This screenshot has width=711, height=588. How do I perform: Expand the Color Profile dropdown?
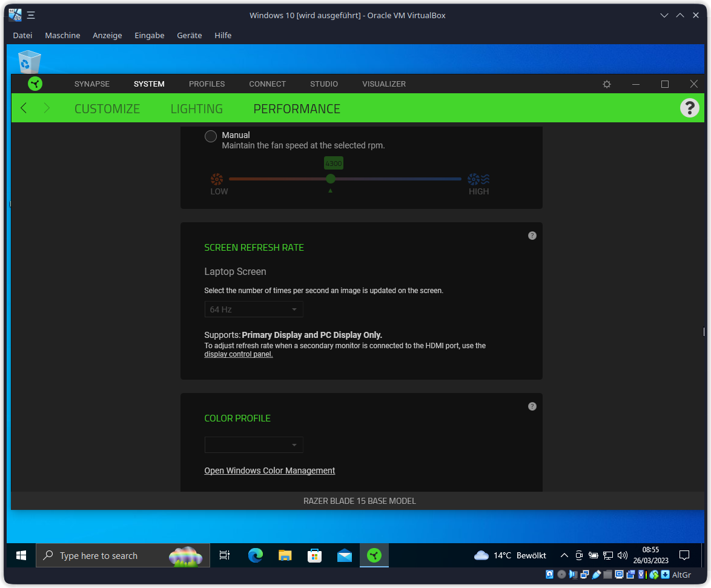point(254,444)
